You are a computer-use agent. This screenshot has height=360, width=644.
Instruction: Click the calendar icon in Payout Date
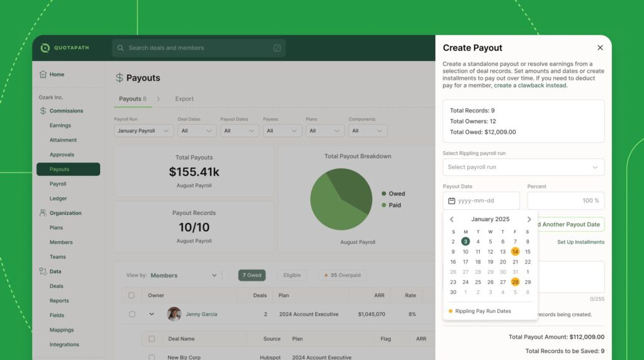tap(452, 200)
